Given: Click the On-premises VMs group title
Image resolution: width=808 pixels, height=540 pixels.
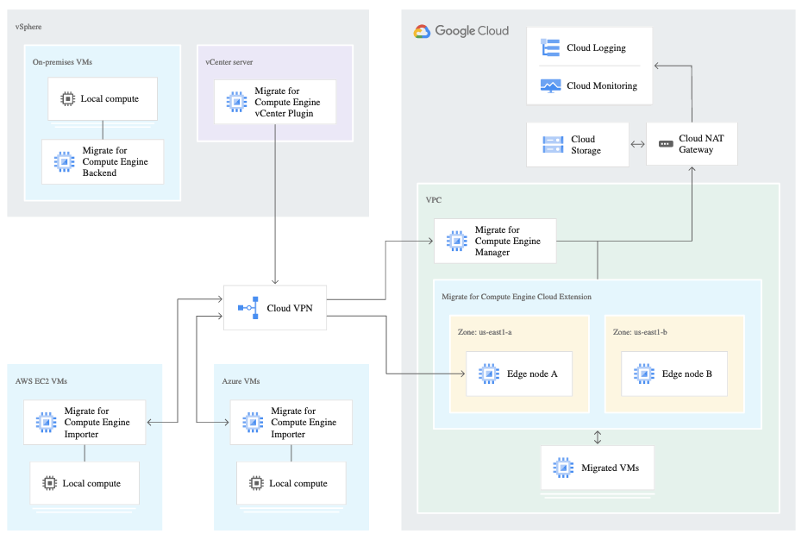Looking at the screenshot, I should [62, 62].
